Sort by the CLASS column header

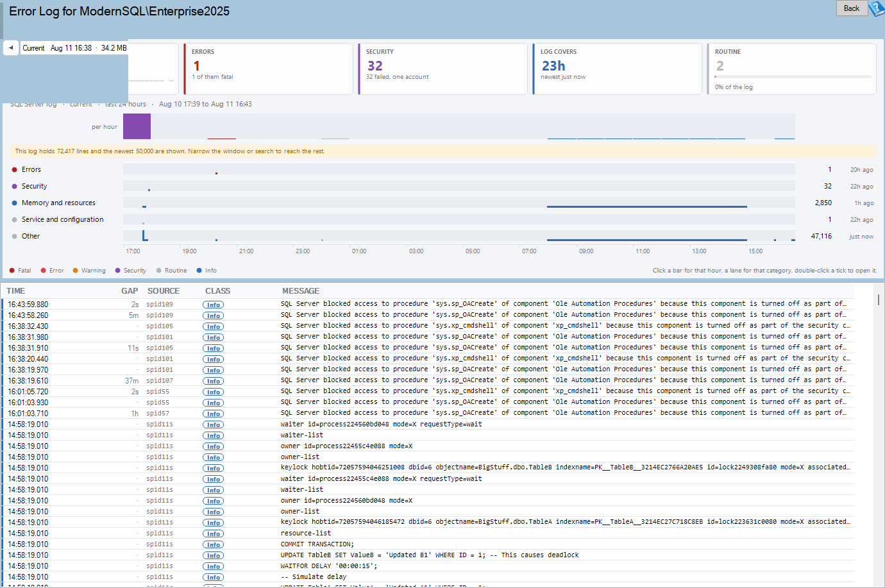click(x=218, y=291)
